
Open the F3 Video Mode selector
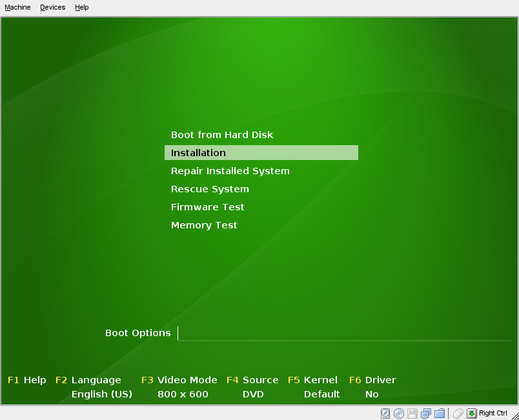179,380
